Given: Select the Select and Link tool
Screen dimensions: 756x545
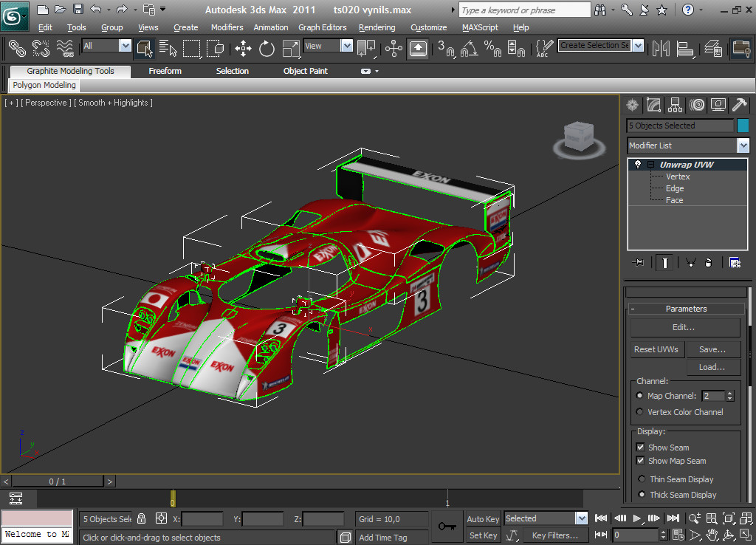Looking at the screenshot, I should (17, 48).
